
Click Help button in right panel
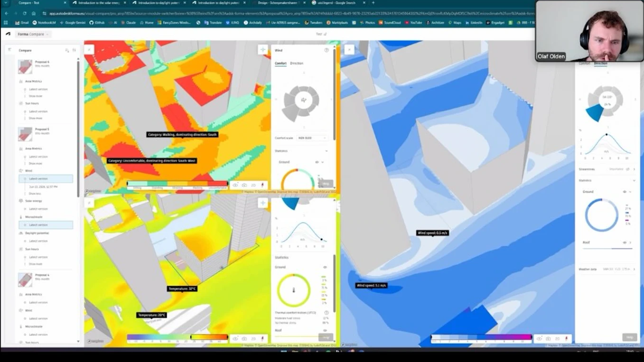(x=629, y=337)
